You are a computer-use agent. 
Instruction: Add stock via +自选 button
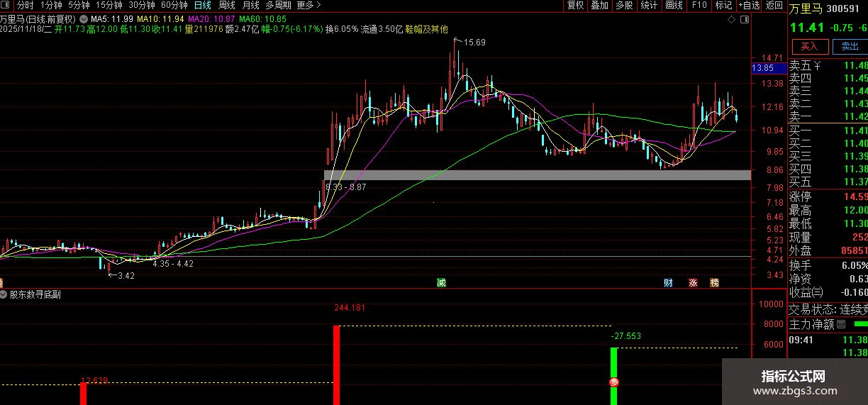749,5
